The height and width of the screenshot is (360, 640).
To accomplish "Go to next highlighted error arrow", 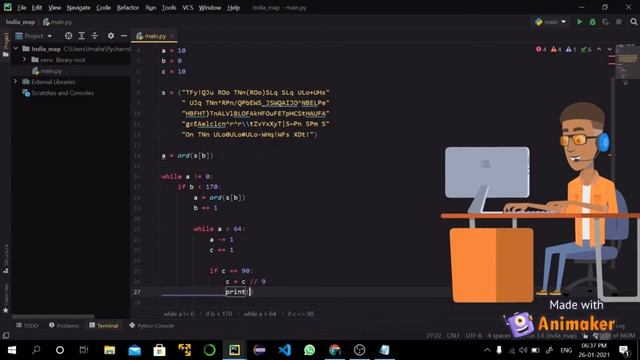I will pos(609,49).
